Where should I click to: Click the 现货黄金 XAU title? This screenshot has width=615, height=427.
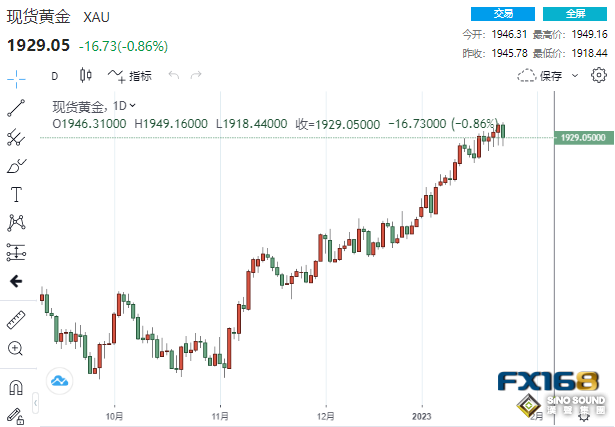[x=58, y=17]
